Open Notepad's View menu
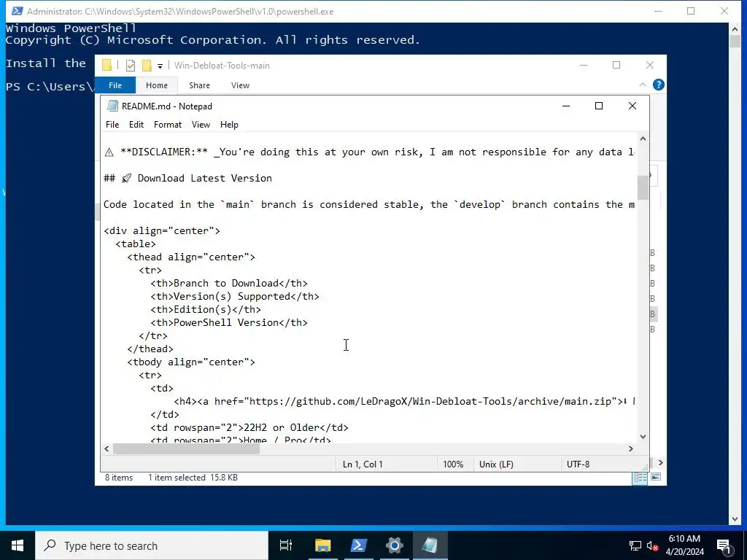Image resolution: width=747 pixels, height=560 pixels. click(x=201, y=124)
